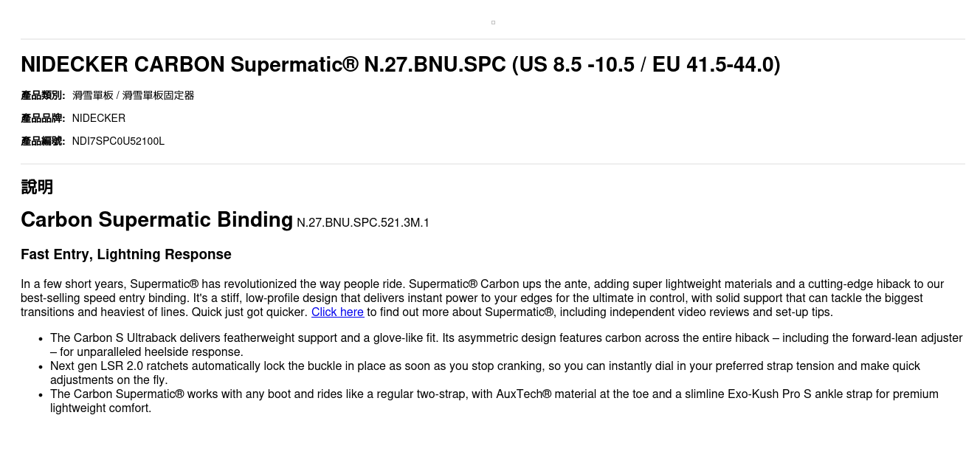Click the 產品編號 label
This screenshot has width=980, height=449.
[x=43, y=141]
